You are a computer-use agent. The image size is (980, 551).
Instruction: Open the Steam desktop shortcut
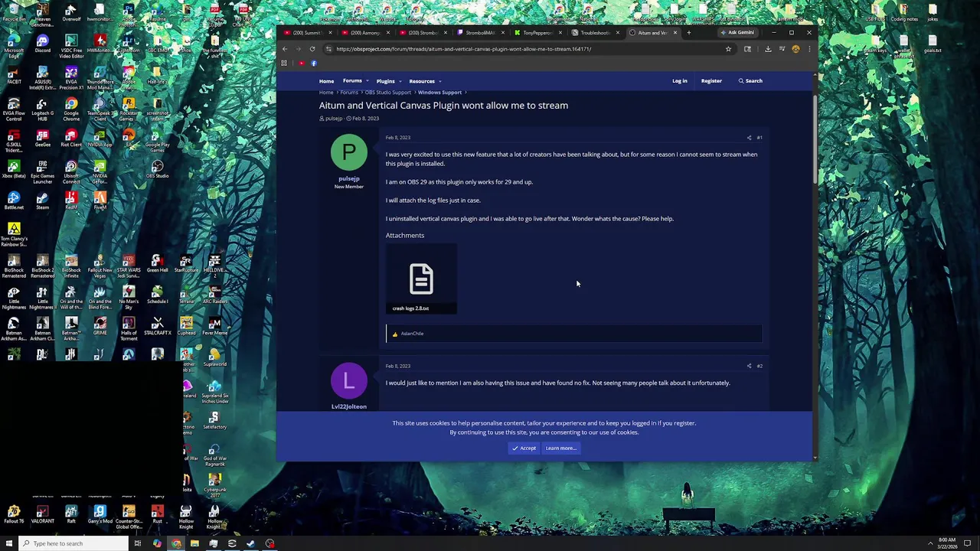coord(42,200)
